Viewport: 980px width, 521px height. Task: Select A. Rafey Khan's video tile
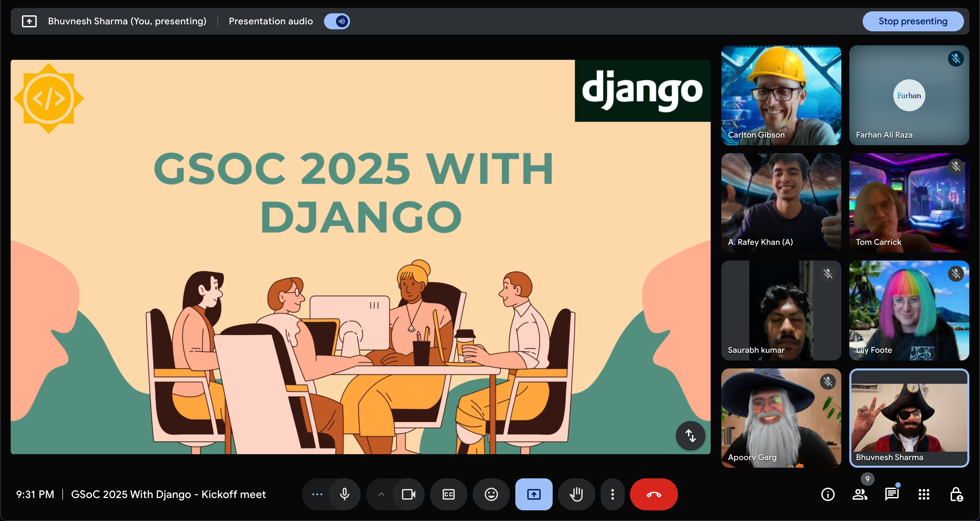[x=781, y=203]
